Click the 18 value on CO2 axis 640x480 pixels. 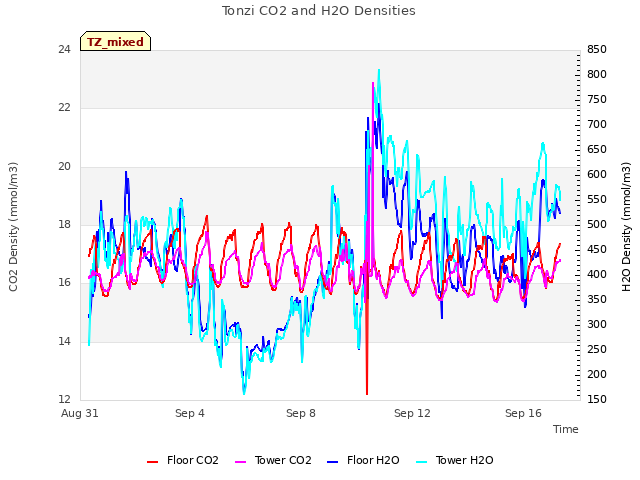pos(64,224)
